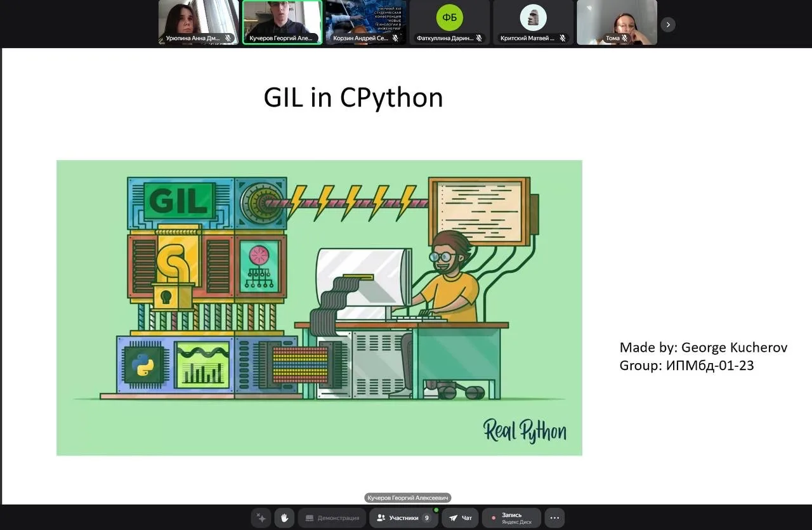The height and width of the screenshot is (530, 812).
Task: Open the Чат panel
Action: (460, 518)
